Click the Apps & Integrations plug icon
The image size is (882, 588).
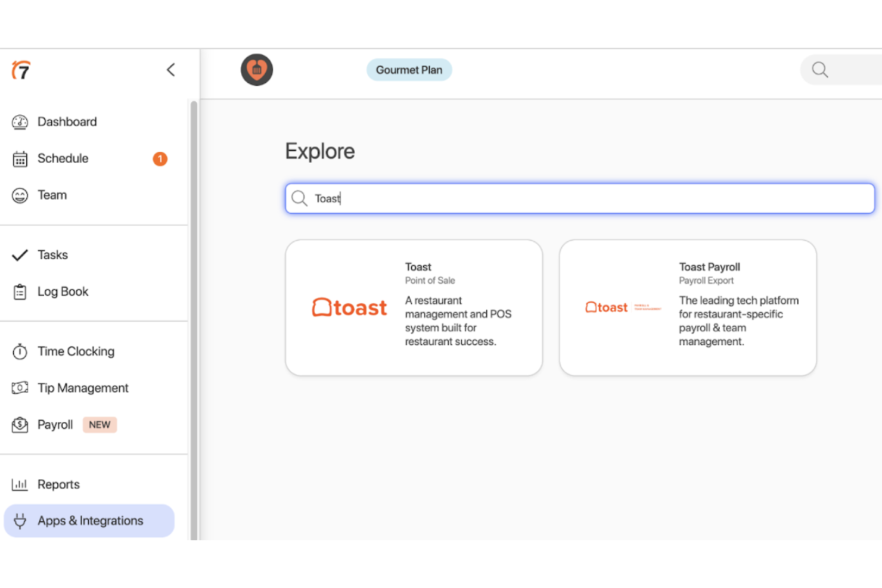tap(20, 521)
